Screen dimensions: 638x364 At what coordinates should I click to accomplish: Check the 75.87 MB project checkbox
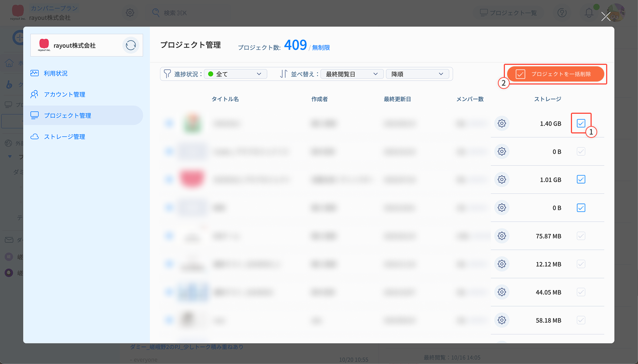(581, 236)
